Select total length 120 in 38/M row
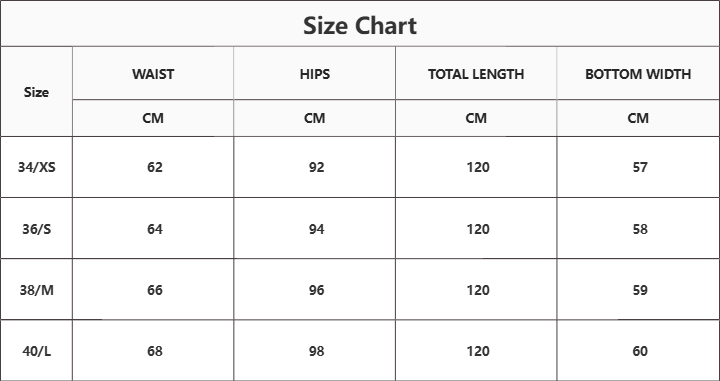Viewport: 720px width, 381px height. (478, 290)
